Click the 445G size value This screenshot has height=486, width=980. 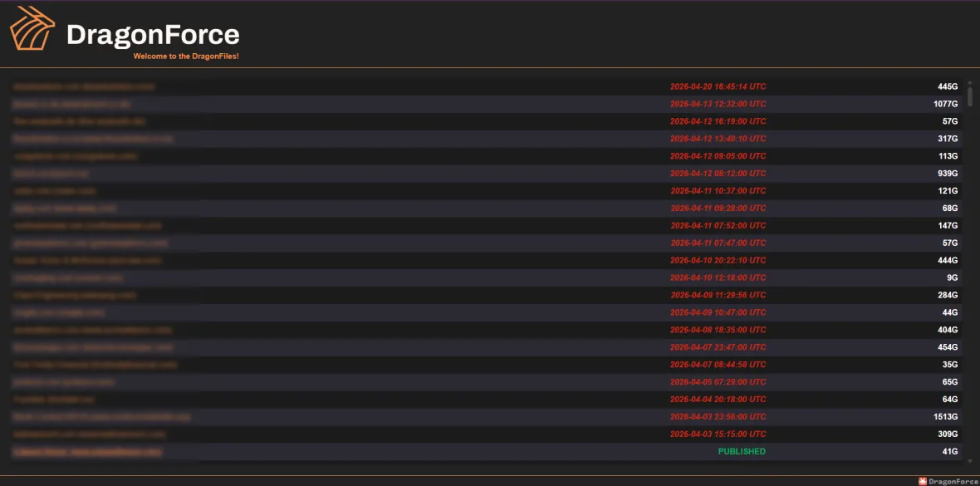tap(948, 86)
